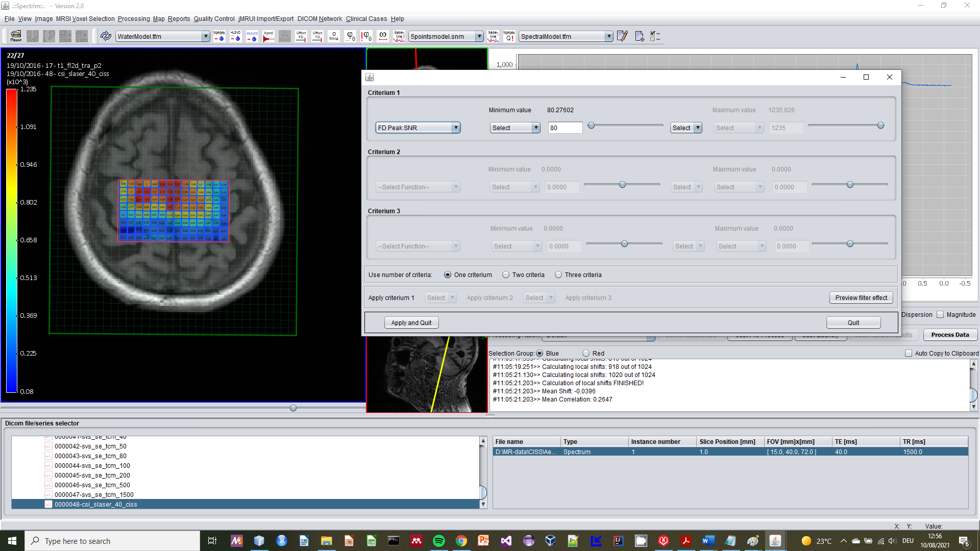Select the Two criteria radio button
This screenshot has width=980, height=551.
pyautogui.click(x=506, y=275)
